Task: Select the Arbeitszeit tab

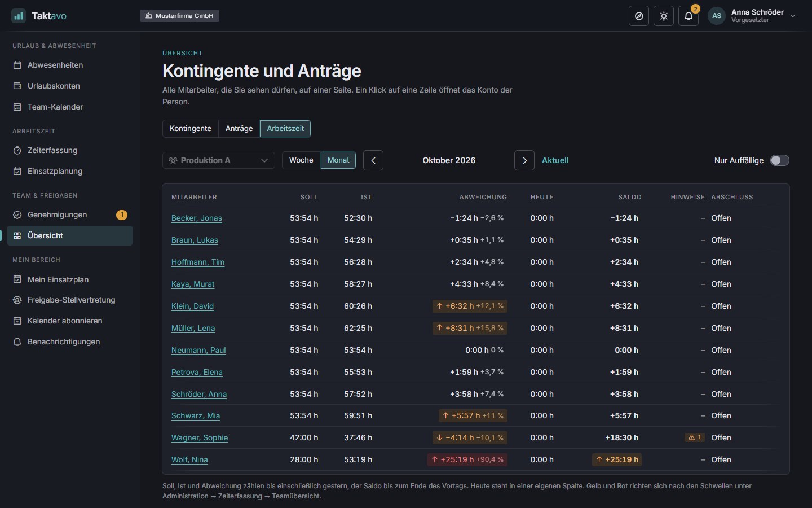Action: point(285,128)
